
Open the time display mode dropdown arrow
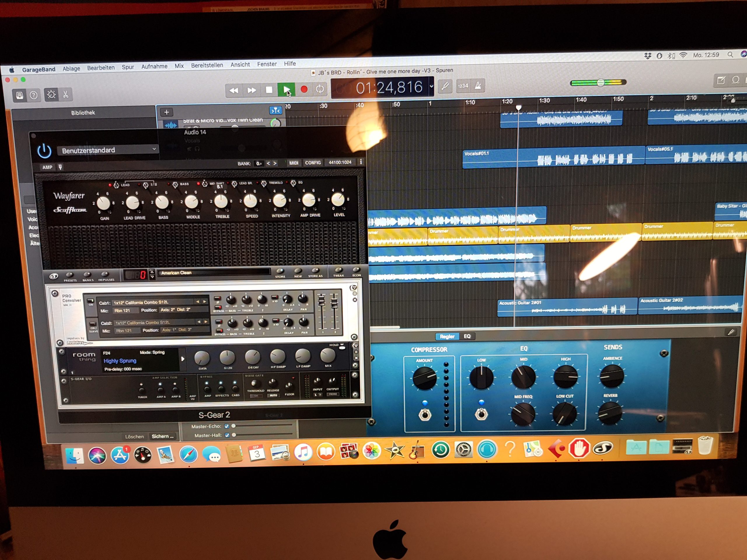[431, 86]
